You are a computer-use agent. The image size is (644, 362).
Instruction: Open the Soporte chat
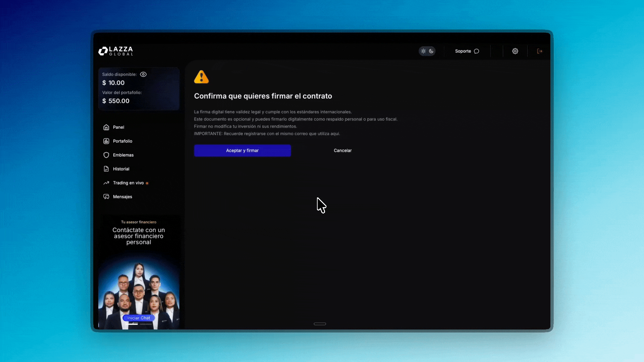[467, 51]
